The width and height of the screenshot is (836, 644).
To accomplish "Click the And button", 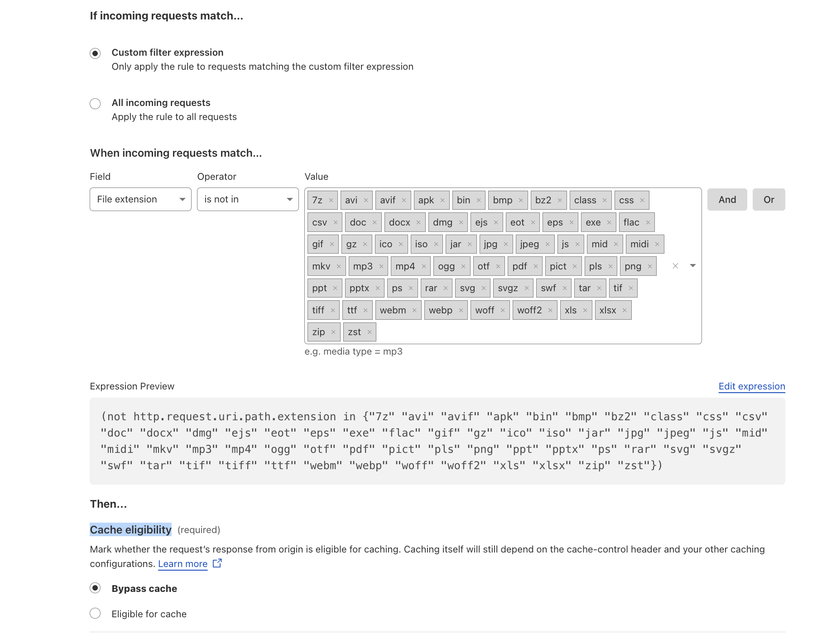I will [x=727, y=200].
